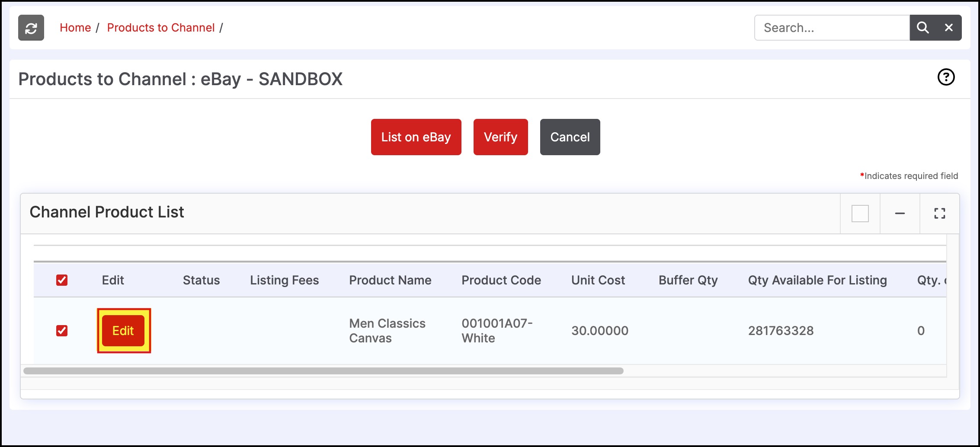Select the Product Code column header
The height and width of the screenshot is (447, 980).
[501, 280]
